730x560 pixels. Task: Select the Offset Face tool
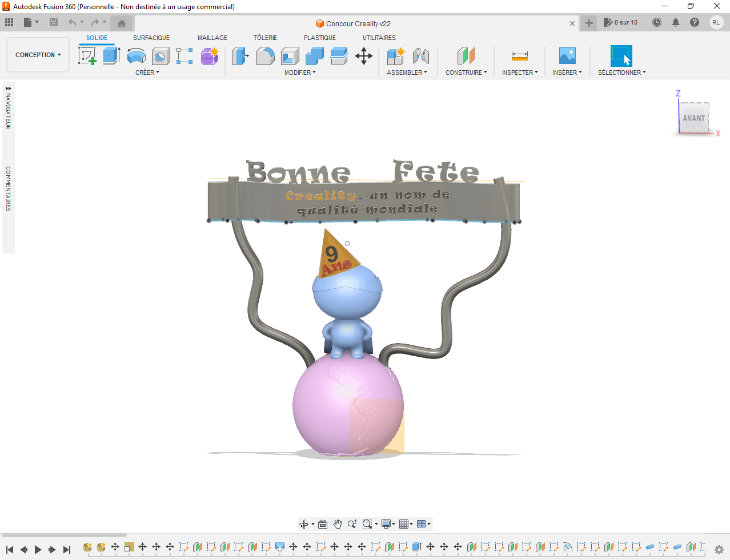pyautogui.click(x=339, y=56)
